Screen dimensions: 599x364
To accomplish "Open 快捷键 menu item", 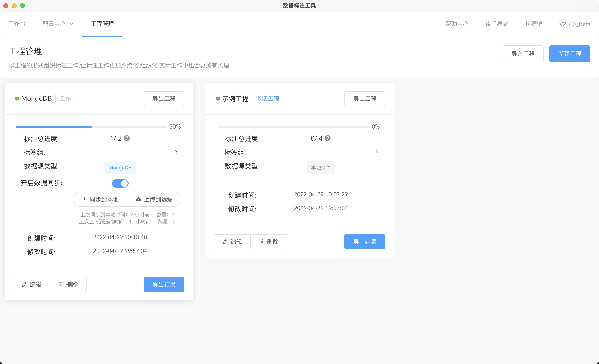I will (x=534, y=24).
